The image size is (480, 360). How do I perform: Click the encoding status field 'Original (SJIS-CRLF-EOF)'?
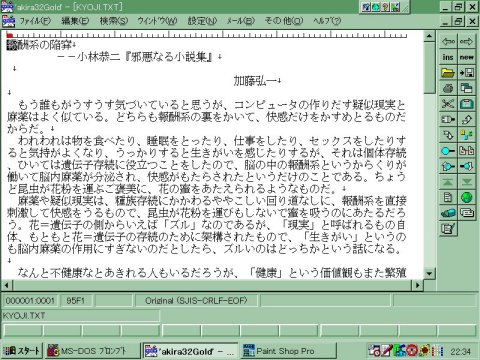196,301
